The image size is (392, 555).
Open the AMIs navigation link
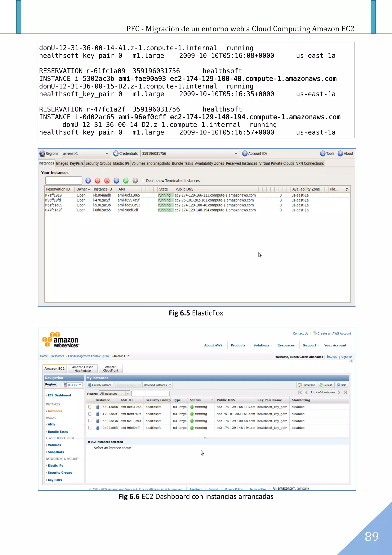coord(51,424)
